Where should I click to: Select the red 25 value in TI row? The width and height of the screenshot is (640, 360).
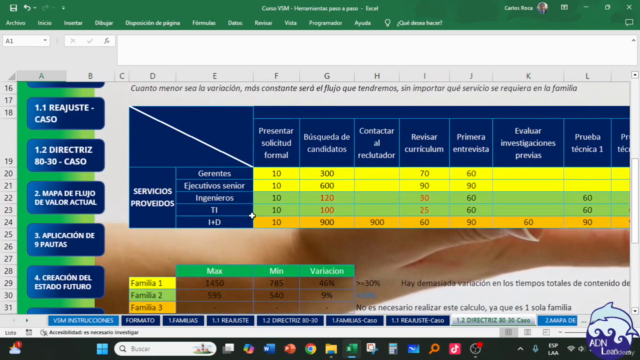tap(424, 210)
